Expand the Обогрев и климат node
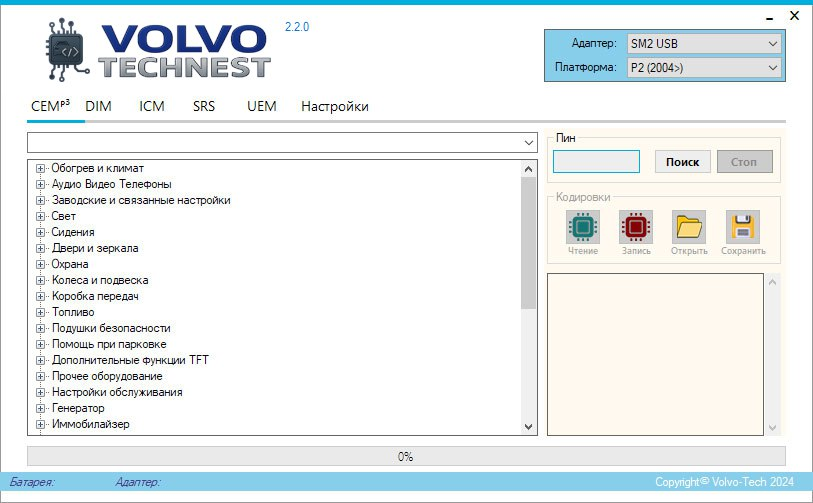 (40, 168)
